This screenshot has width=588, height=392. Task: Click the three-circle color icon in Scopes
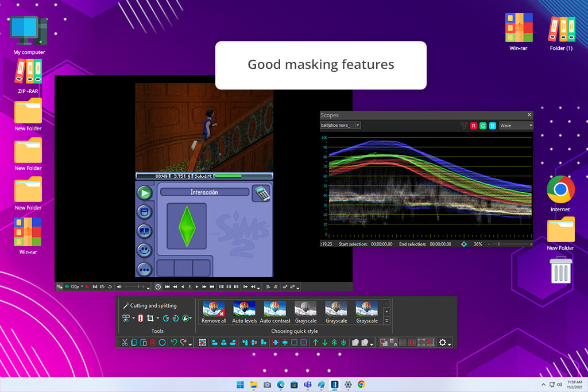click(x=464, y=126)
